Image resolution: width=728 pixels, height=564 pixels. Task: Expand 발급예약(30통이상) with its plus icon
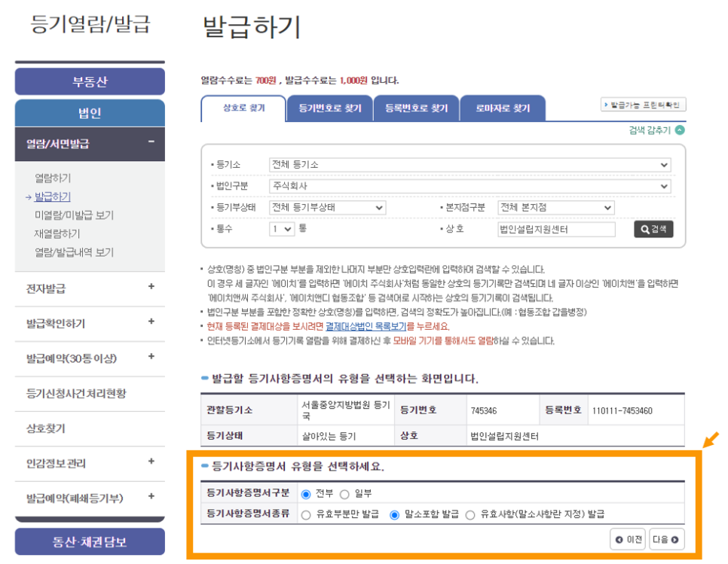151,357
